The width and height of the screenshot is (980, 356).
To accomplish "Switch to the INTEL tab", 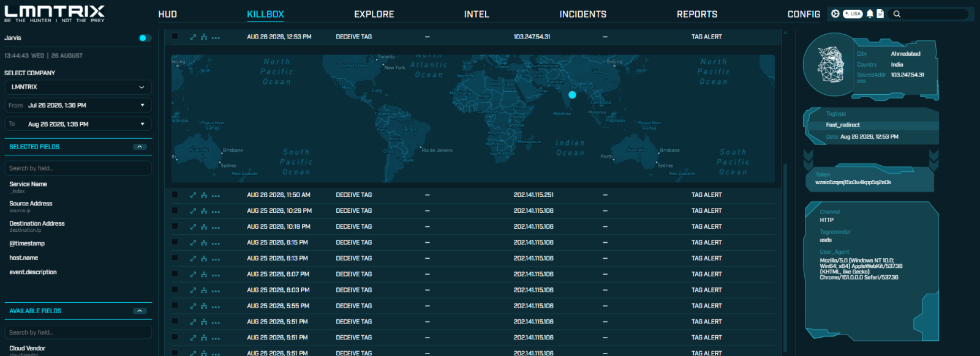I will (x=477, y=14).
